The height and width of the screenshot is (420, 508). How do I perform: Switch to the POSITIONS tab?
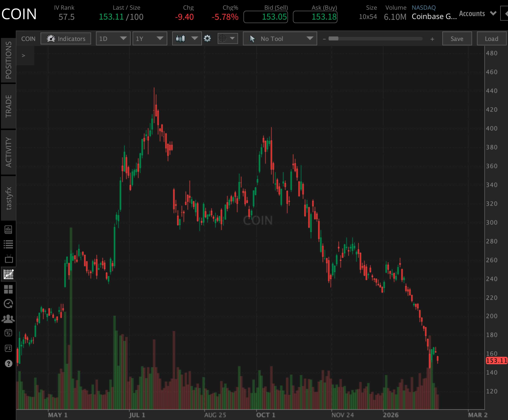click(x=8, y=60)
